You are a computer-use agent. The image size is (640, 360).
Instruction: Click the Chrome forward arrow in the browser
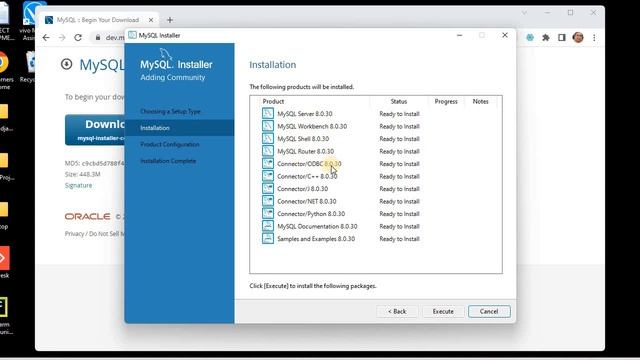point(62,38)
